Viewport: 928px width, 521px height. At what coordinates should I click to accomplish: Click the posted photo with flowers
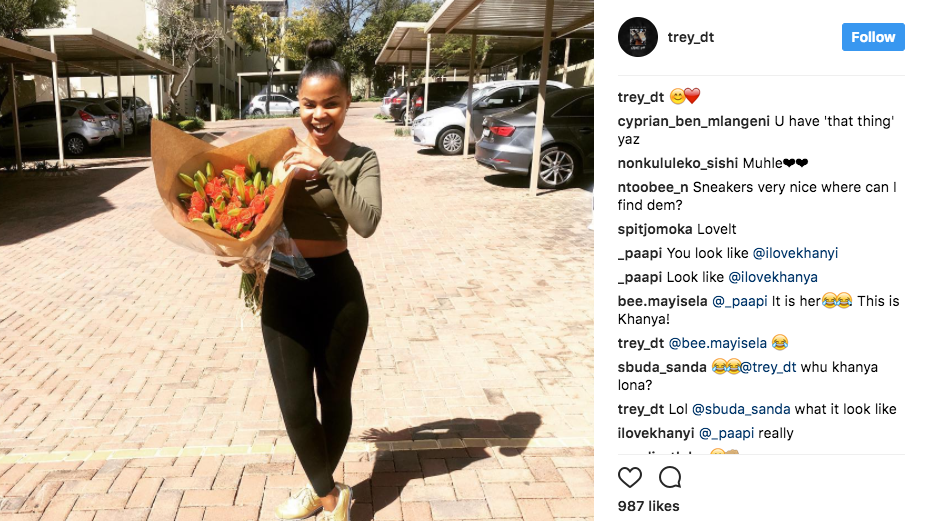(x=297, y=260)
